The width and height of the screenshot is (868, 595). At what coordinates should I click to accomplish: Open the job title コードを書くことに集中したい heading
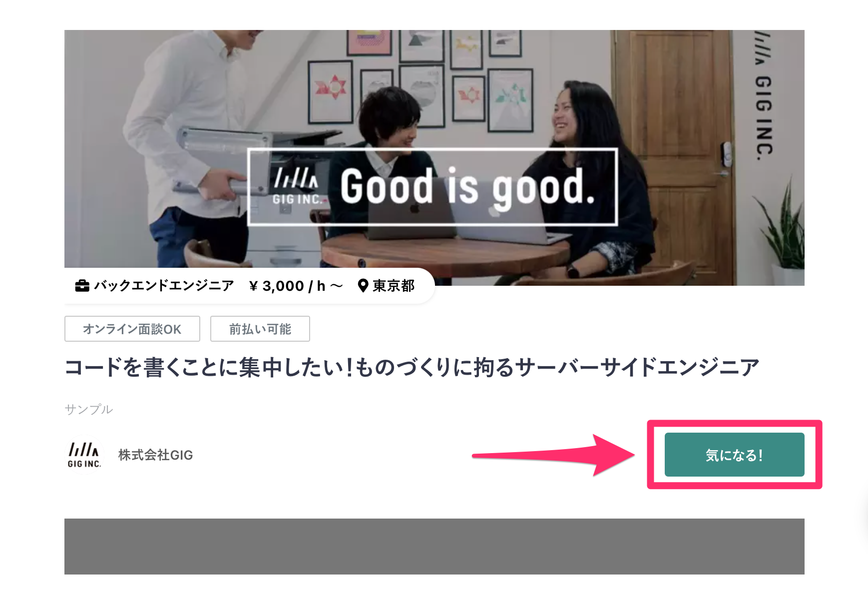412,367
